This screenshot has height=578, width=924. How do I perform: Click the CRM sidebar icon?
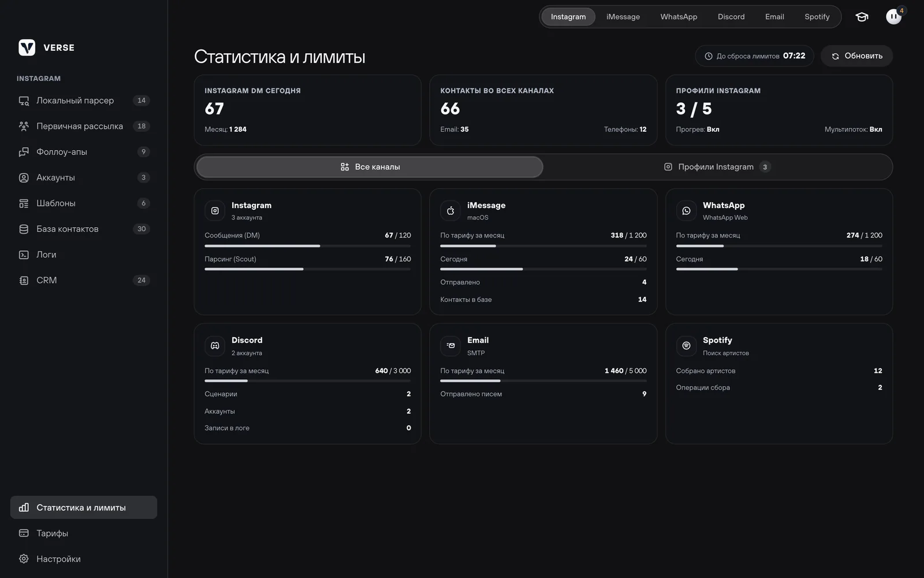pyautogui.click(x=24, y=280)
